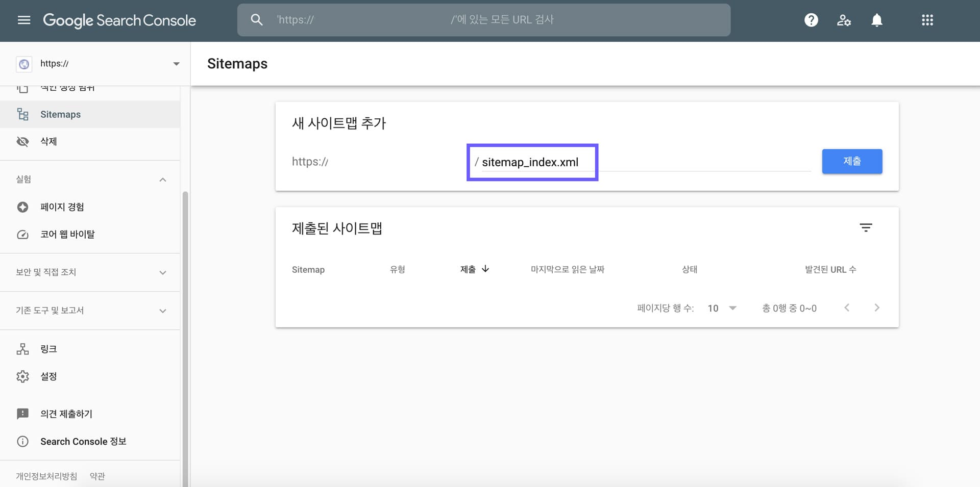Open the submitted sitemaps filter icon

click(866, 228)
